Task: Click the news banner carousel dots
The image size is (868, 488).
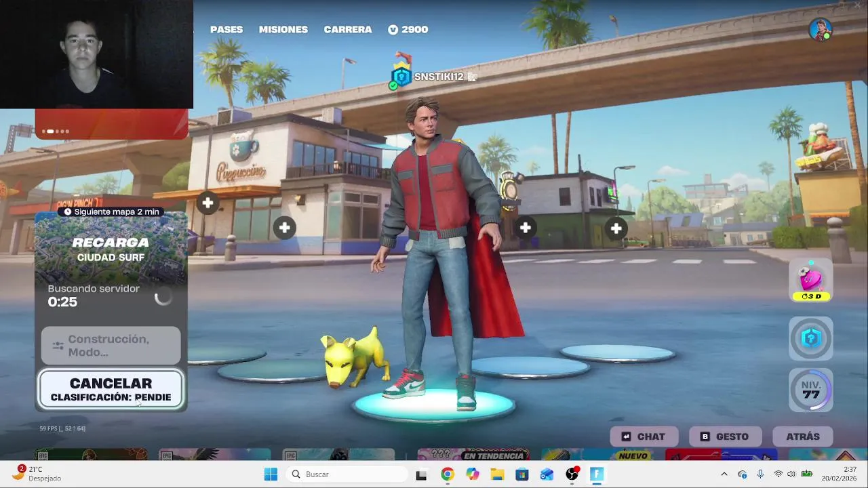Action: 56,131
